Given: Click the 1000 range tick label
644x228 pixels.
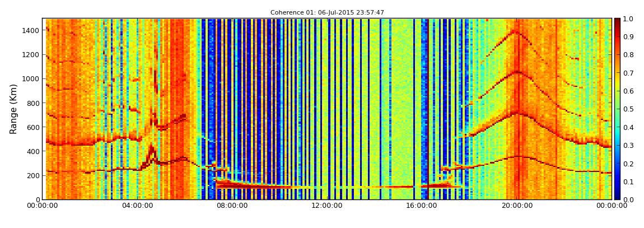Looking at the screenshot, I should [32, 79].
